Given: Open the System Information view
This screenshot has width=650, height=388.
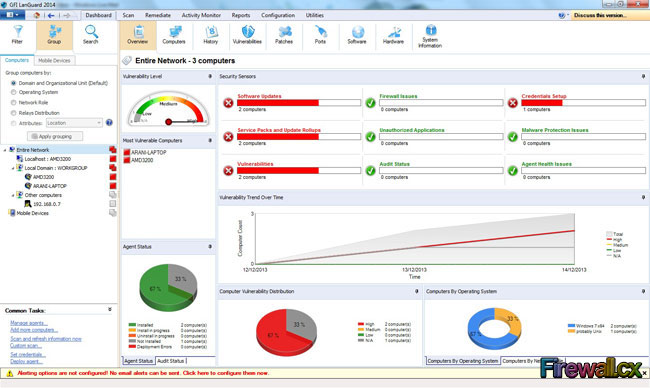Looking at the screenshot, I should pos(430,36).
